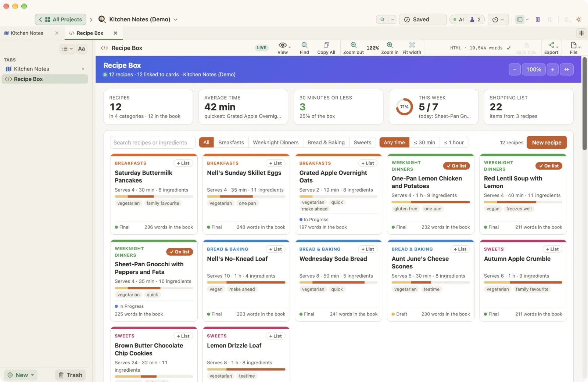Go back to All Projects
The height and width of the screenshot is (382, 588).
tap(61, 19)
